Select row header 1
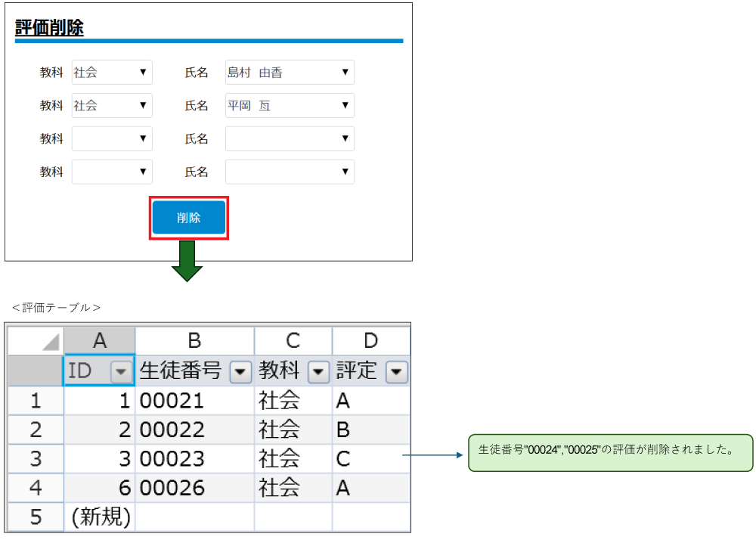The width and height of the screenshot is (756, 540). [x=36, y=401]
